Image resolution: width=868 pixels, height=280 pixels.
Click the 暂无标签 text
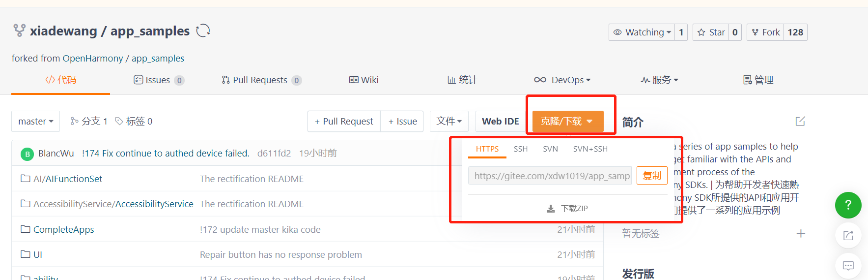tap(641, 234)
